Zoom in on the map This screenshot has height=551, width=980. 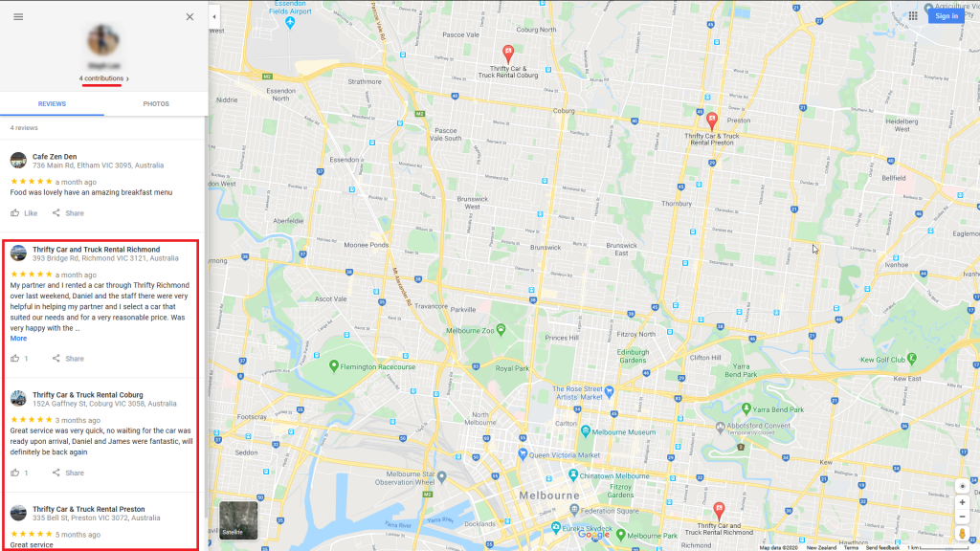click(x=963, y=502)
